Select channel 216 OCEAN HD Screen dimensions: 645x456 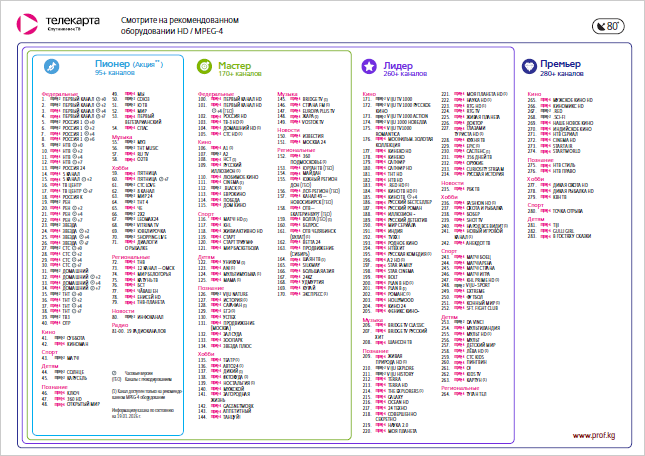pyautogui.click(x=386, y=402)
